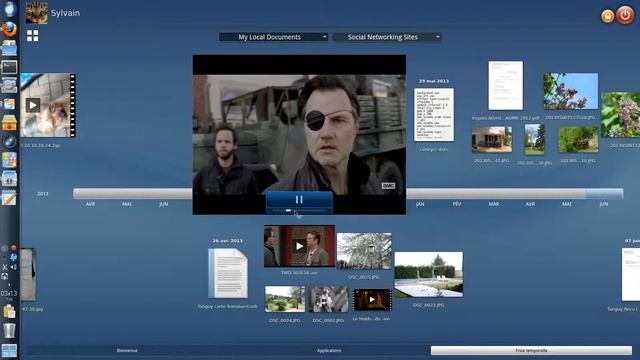
Task: Launch the terminal dock icon
Action: click(9, 67)
